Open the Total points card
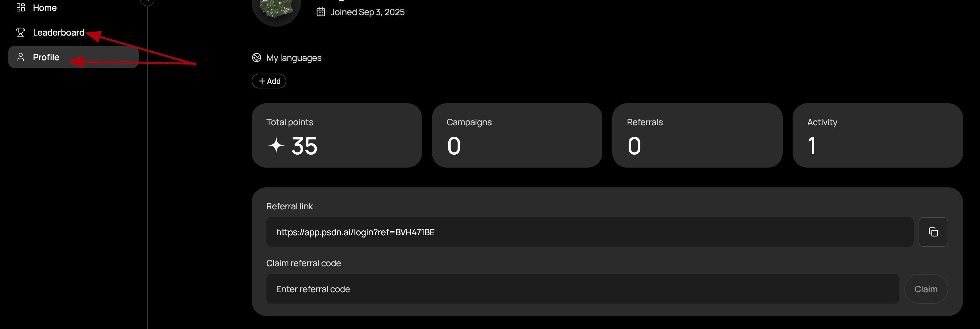Image resolution: width=980 pixels, height=329 pixels. point(337,135)
